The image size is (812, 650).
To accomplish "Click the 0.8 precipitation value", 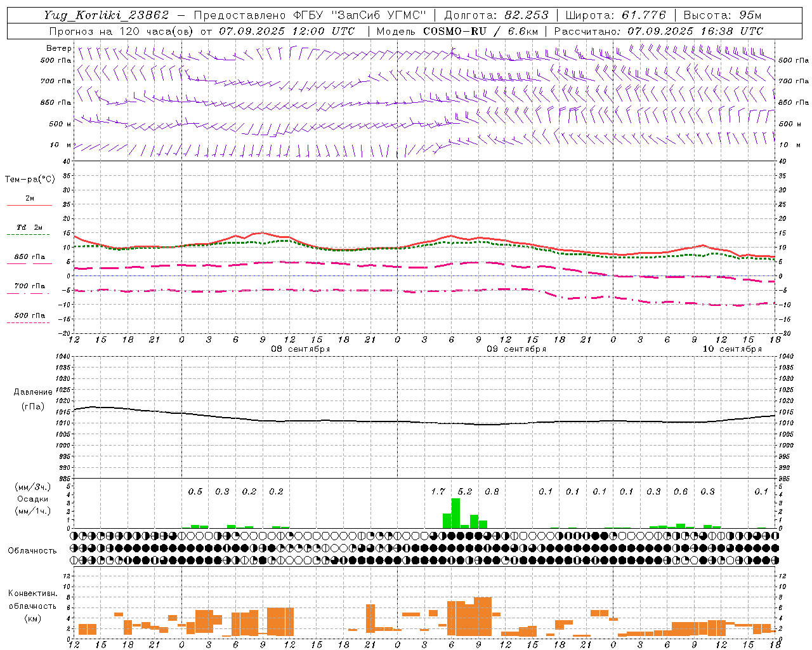I will tap(492, 492).
